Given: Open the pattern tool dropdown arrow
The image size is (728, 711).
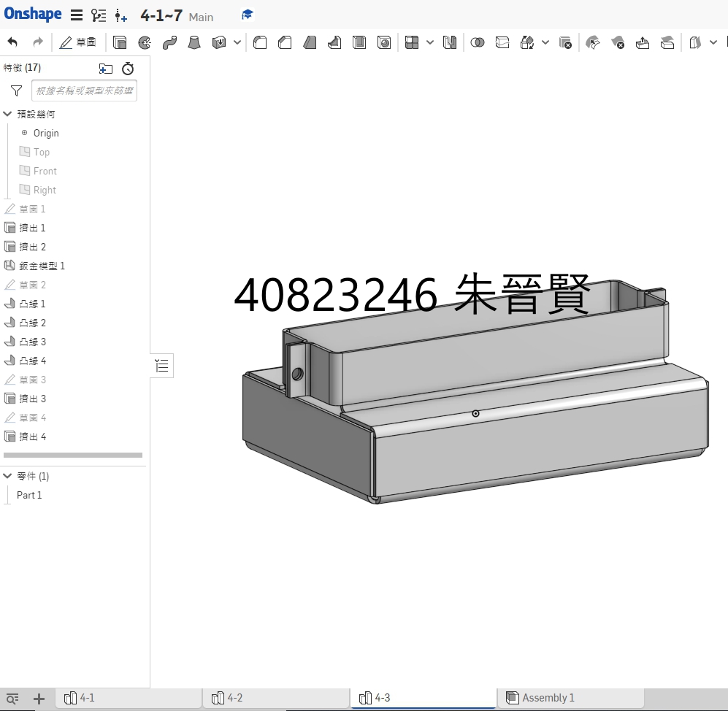Looking at the screenshot, I should tap(430, 42).
